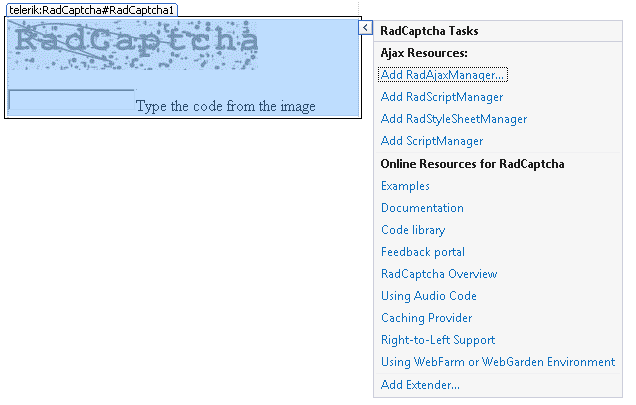Select Add ScriptManager link
Viewport: 636px width, 405px height.
(x=432, y=141)
